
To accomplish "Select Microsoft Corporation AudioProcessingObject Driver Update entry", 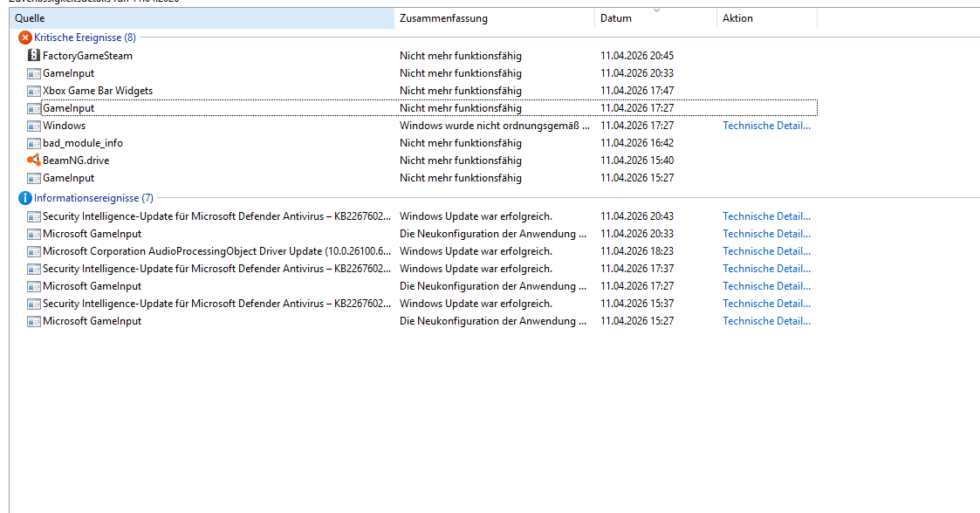I will pos(217,251).
